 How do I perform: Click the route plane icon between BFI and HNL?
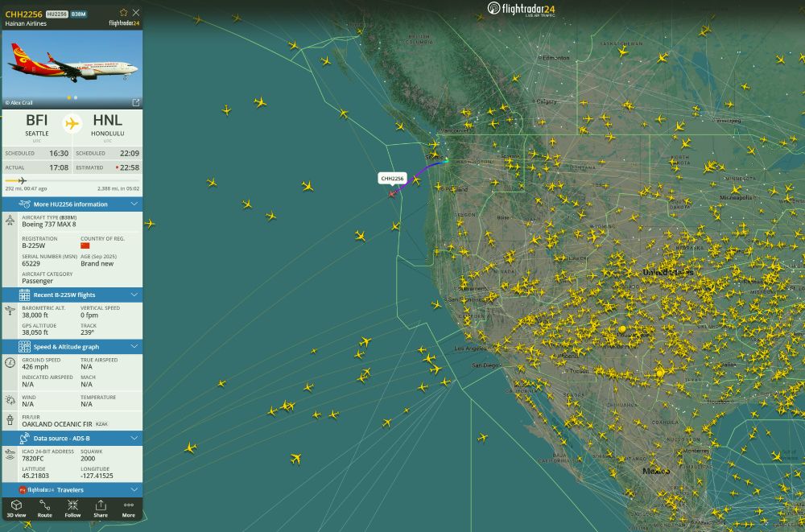click(72, 124)
